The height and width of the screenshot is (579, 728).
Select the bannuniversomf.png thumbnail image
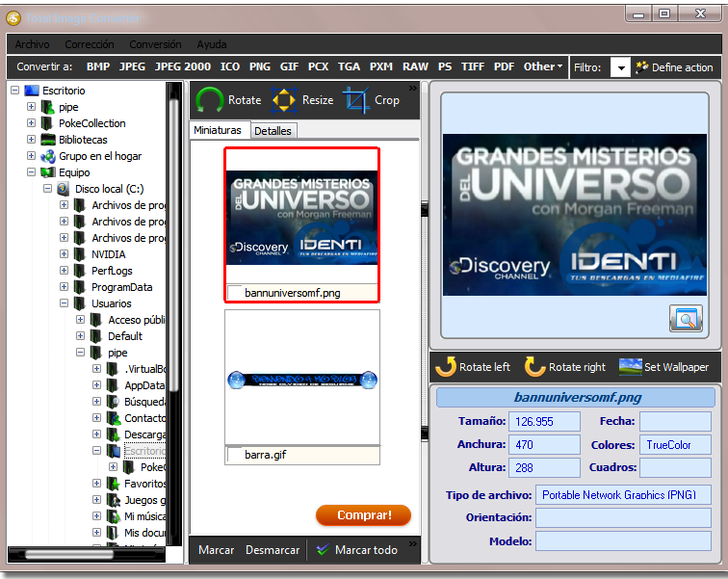(301, 218)
